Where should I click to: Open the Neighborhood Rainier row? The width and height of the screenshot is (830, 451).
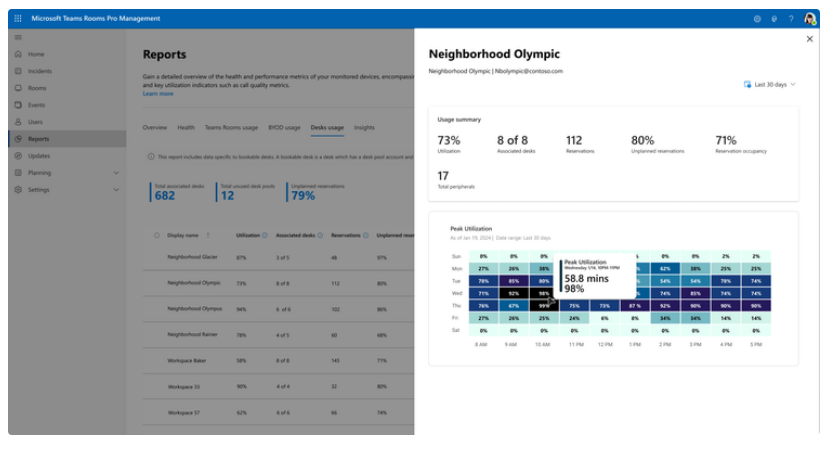(278, 335)
